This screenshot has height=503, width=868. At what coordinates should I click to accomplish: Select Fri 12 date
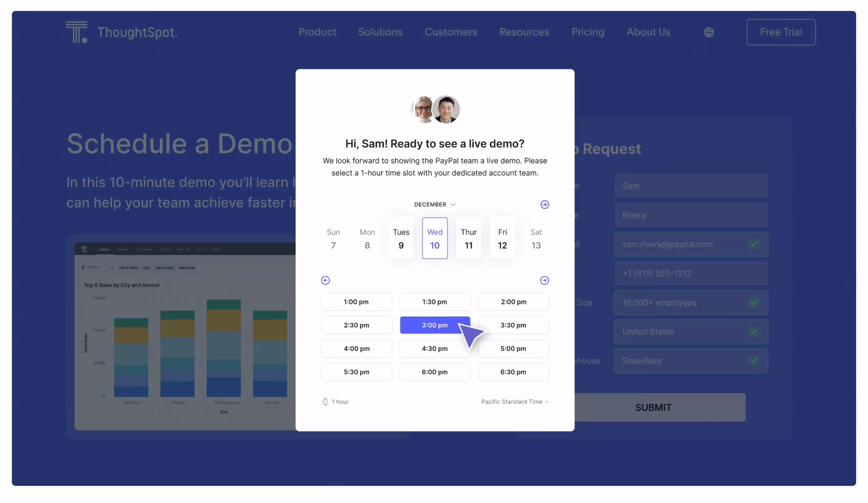point(502,238)
